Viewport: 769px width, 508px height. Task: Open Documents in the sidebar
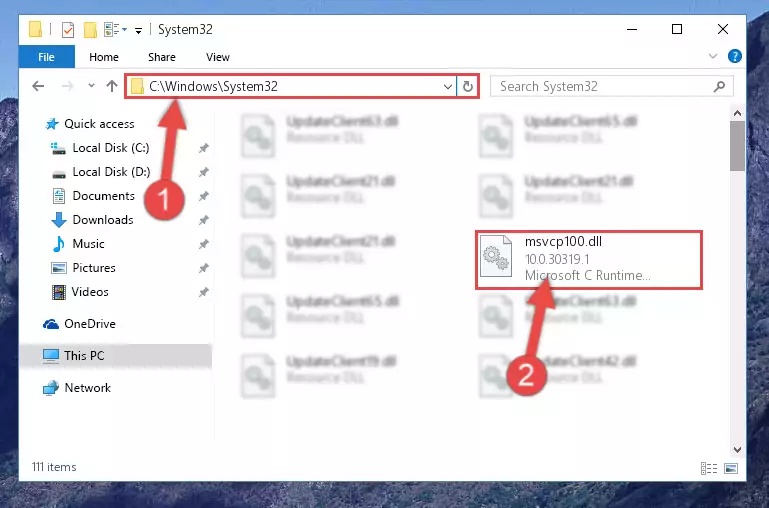click(x=103, y=196)
